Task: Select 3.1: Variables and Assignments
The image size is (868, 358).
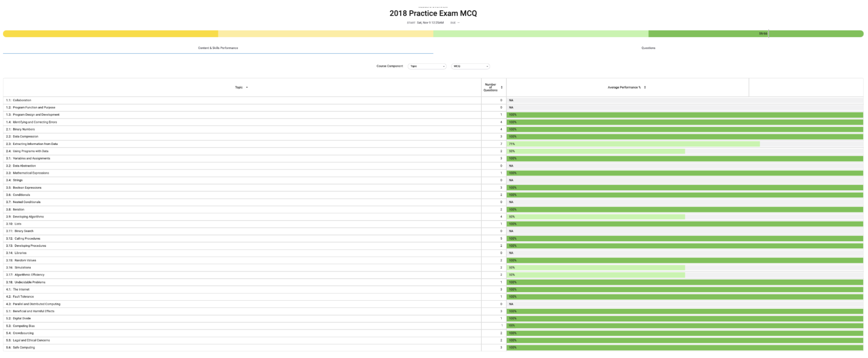Action: 28,158
